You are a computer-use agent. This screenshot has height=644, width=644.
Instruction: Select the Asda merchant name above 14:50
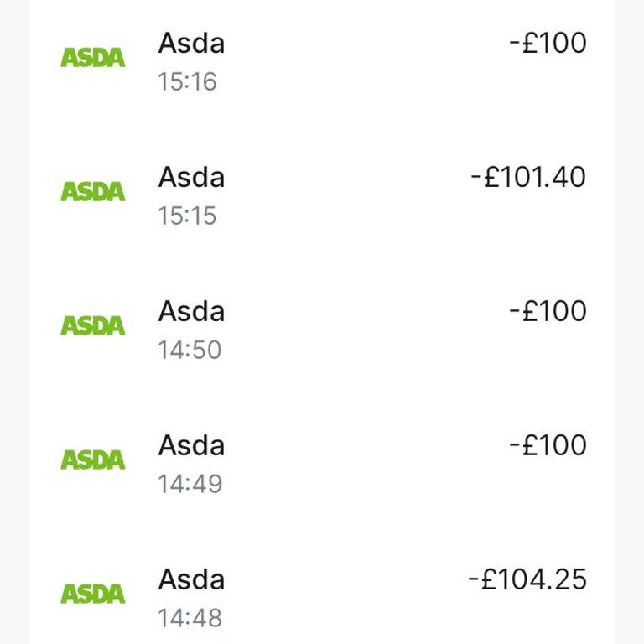[191, 312]
